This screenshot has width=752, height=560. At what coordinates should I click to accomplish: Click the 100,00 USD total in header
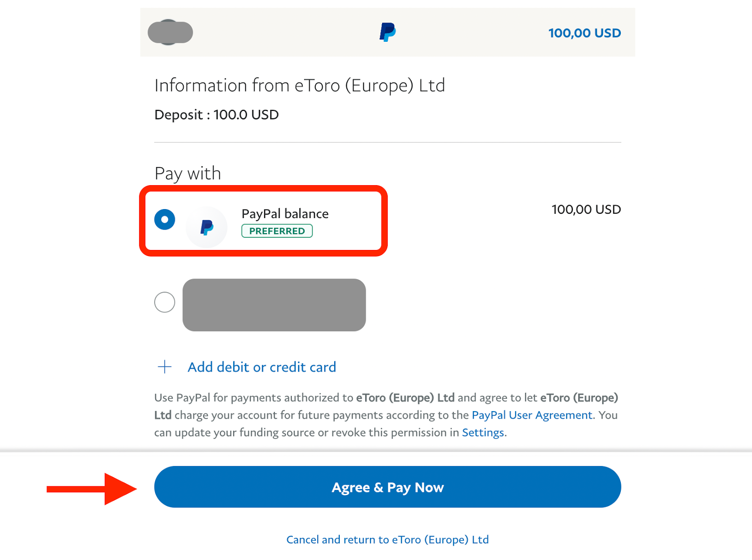click(x=585, y=33)
